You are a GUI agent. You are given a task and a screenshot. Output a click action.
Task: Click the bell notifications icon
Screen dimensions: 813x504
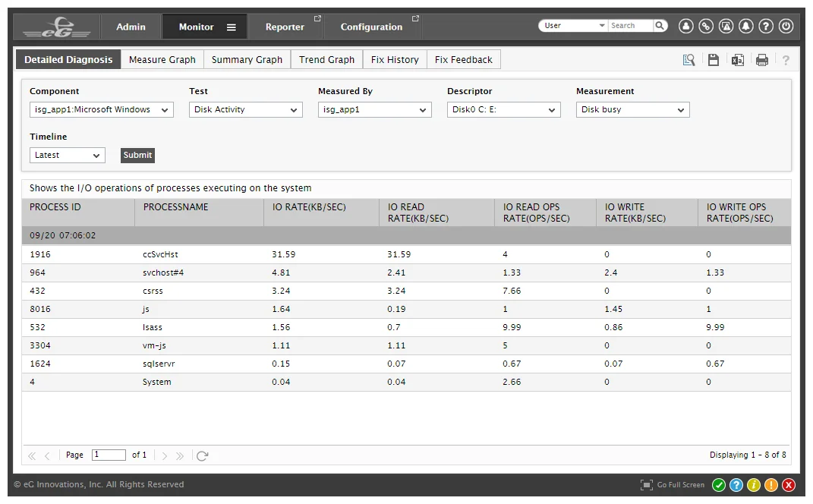(746, 26)
